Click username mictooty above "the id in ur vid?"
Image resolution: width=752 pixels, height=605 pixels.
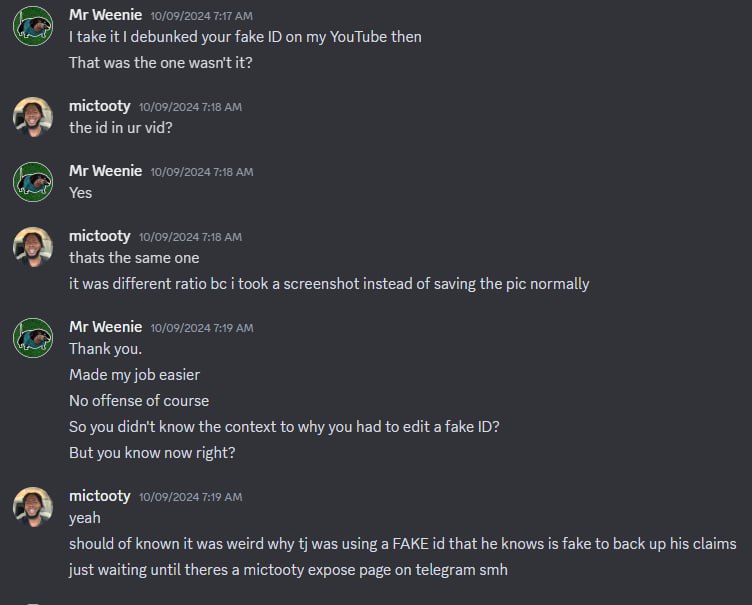click(99, 106)
